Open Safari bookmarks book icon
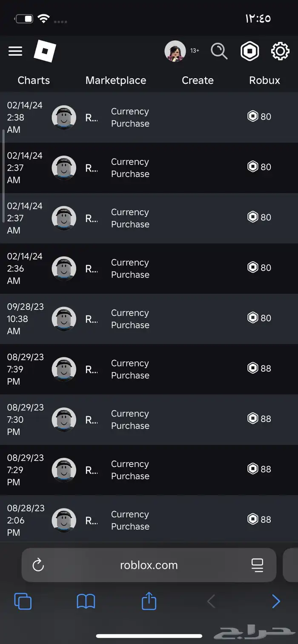 click(86, 601)
